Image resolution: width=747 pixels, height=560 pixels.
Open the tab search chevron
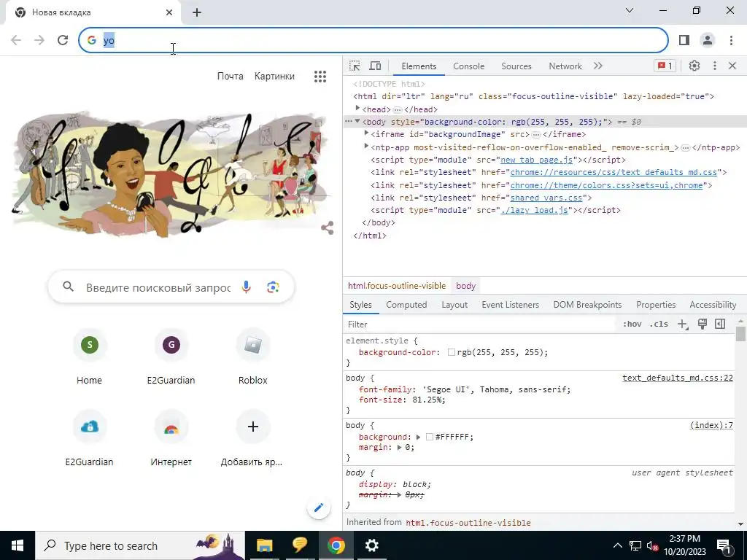(x=630, y=10)
